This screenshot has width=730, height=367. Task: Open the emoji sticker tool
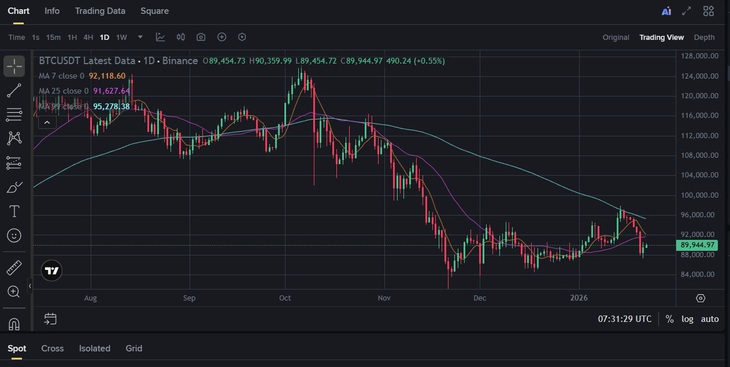point(14,235)
